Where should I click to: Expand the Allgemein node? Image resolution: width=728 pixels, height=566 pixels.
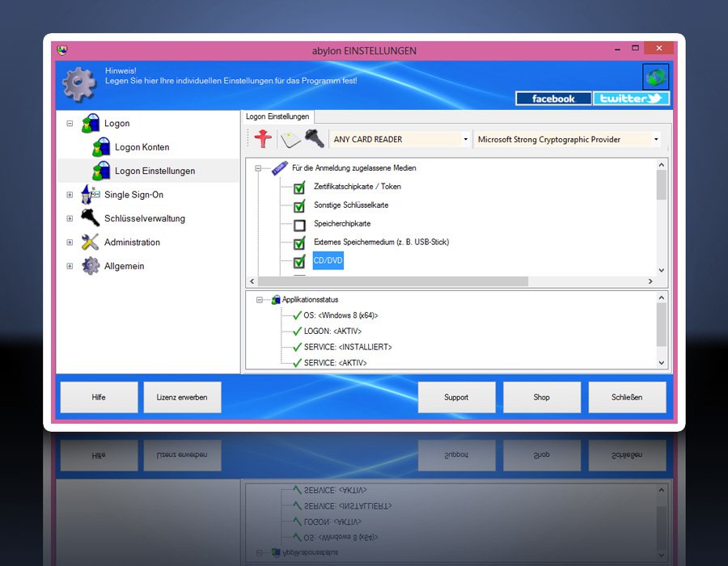(x=70, y=266)
